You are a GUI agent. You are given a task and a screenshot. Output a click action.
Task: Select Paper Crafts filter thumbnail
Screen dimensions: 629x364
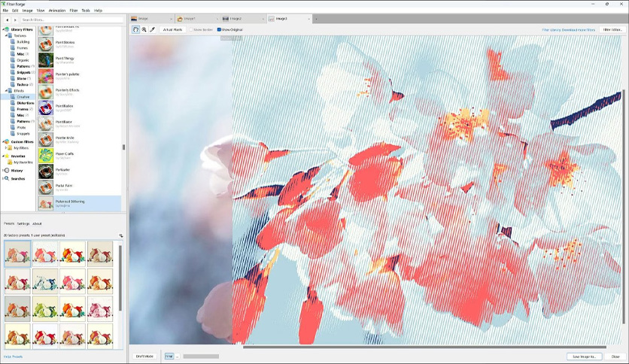pos(46,156)
